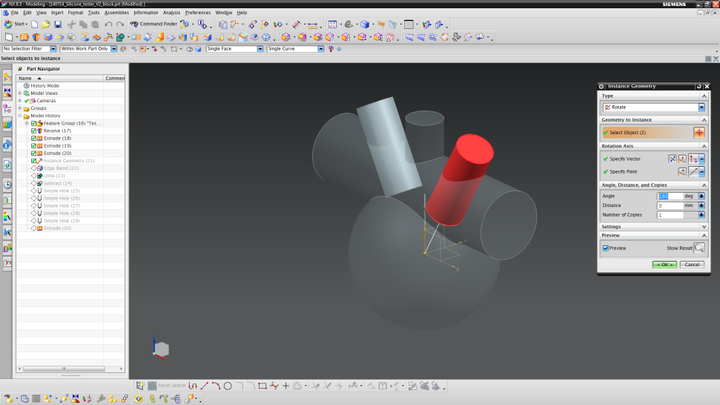Viewport: 720px width, 405px height.
Task: Expand the Settings section
Action: point(704,227)
